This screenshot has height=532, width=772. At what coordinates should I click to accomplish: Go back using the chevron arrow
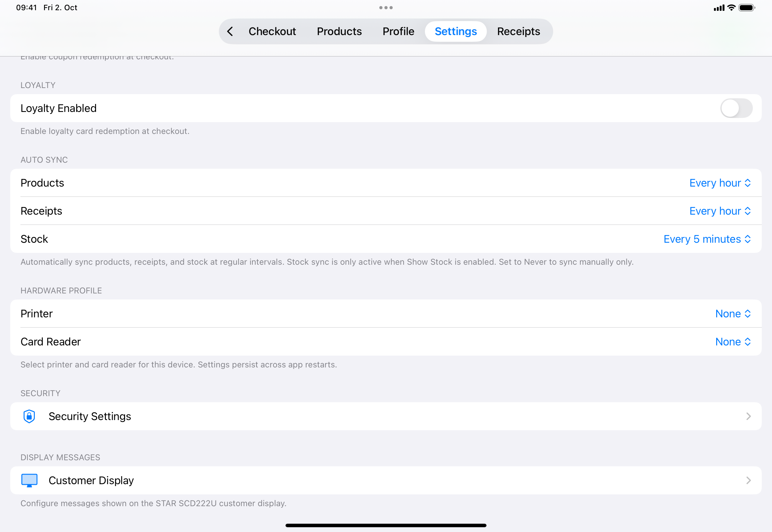230,31
